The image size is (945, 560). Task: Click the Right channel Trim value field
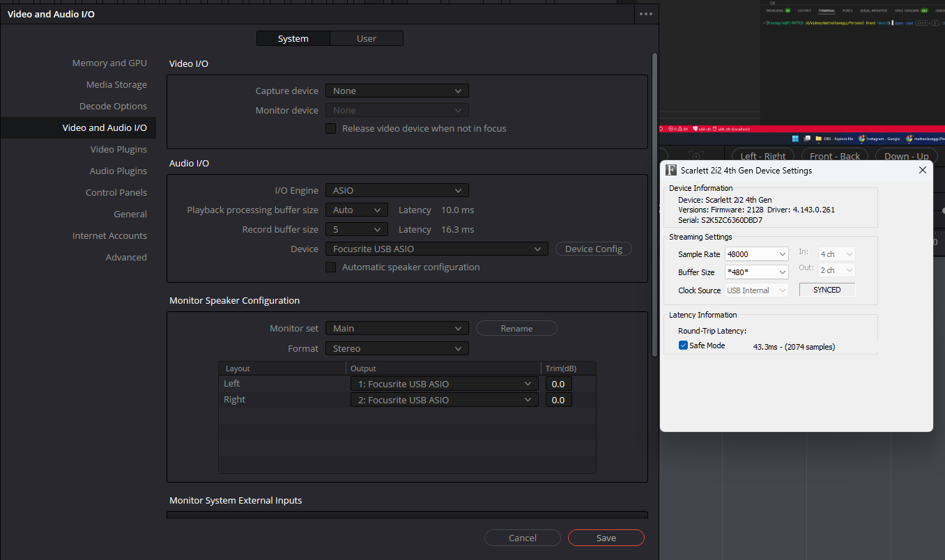[558, 400]
